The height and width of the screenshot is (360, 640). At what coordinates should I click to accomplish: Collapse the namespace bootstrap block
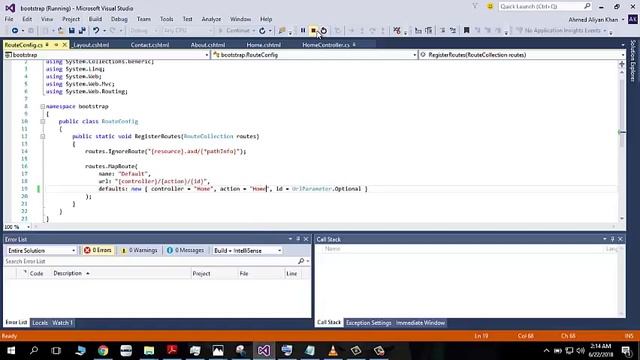pyautogui.click(x=42, y=107)
